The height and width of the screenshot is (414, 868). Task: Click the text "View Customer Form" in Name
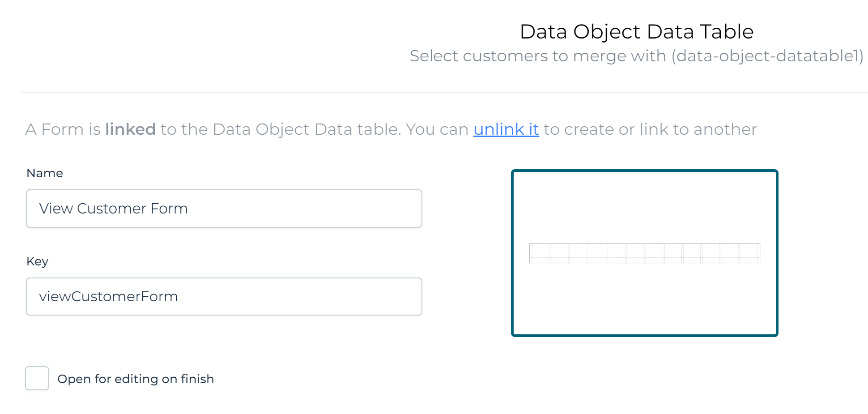tap(113, 208)
